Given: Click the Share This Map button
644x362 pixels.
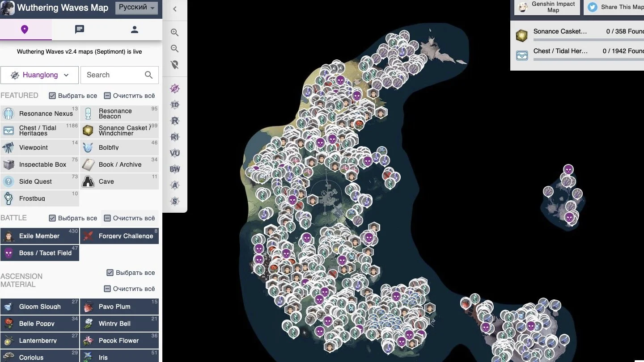Looking at the screenshot, I should (614, 7).
